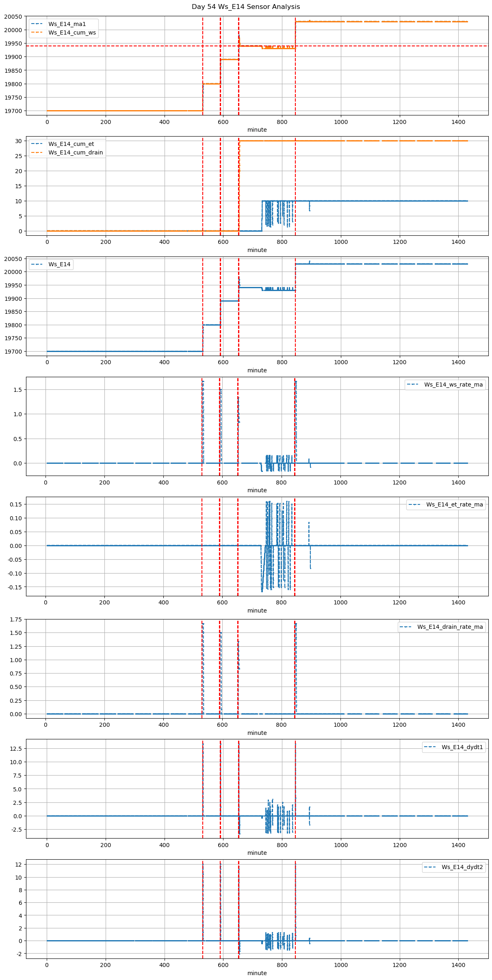Click the orange swatch beside Ws_E14_cum_drain
This screenshot has height=980, width=492.
tap(37, 152)
